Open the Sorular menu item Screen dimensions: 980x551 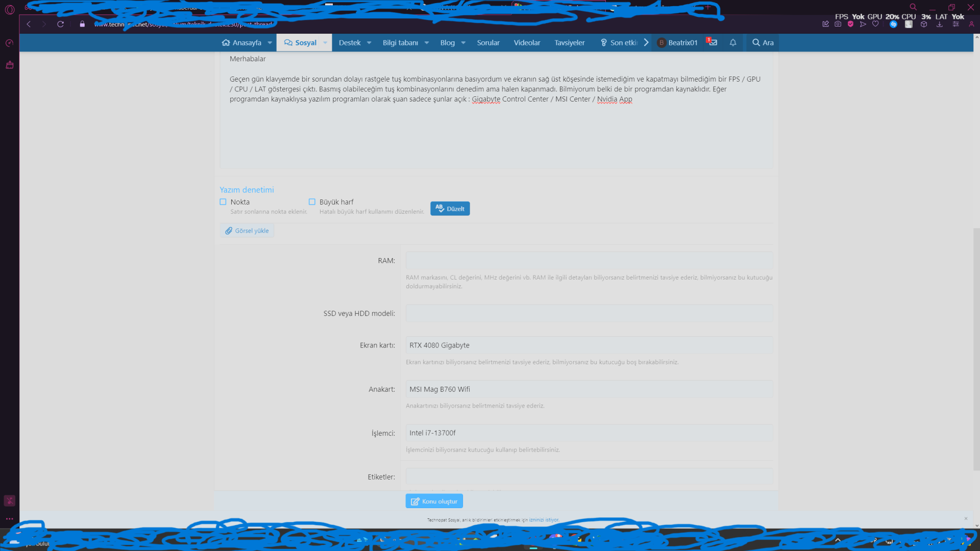[488, 43]
